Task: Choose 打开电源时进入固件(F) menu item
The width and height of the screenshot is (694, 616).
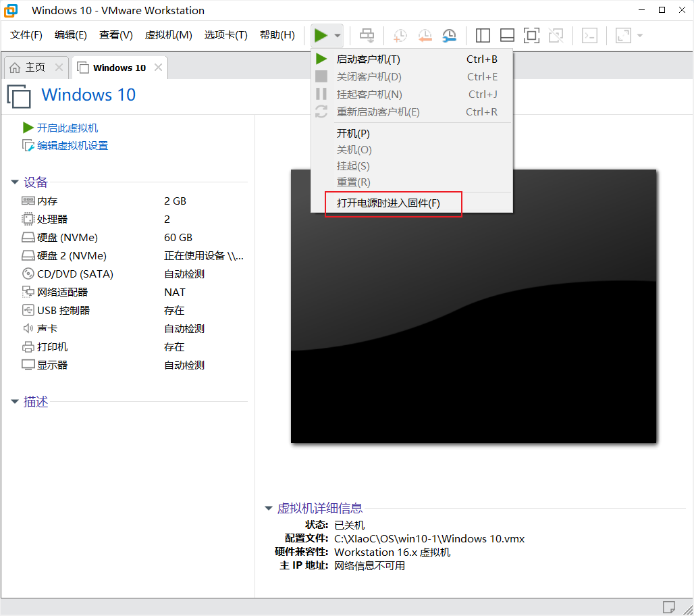Action: (412, 203)
